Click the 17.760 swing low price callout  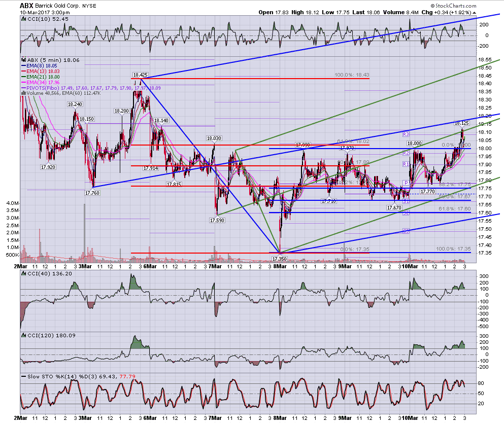[92, 193]
